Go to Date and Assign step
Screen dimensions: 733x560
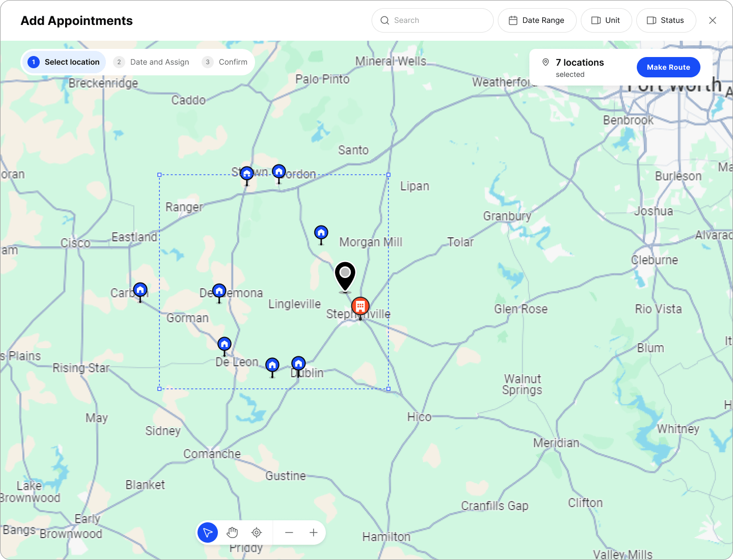tap(153, 62)
